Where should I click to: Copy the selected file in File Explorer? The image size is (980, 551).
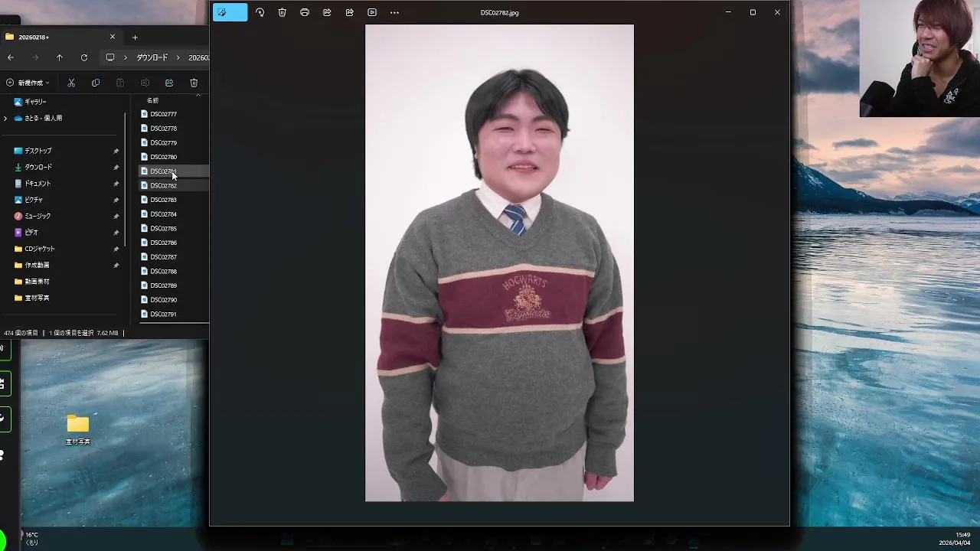click(96, 83)
